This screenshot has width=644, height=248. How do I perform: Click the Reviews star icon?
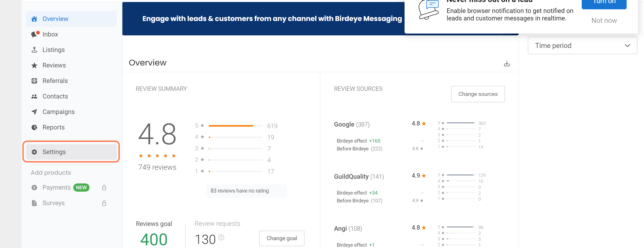pyautogui.click(x=34, y=65)
